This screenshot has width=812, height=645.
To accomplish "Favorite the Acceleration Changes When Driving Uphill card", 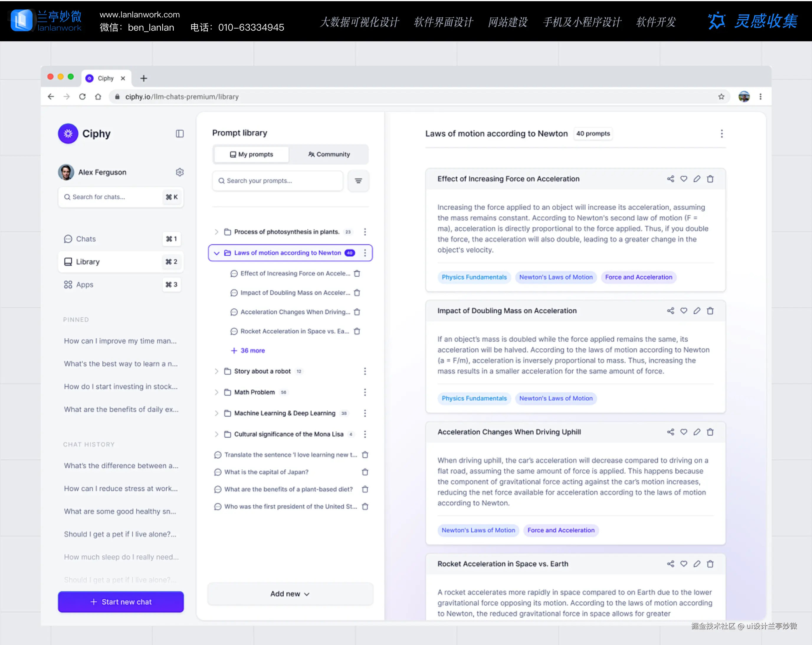I will pyautogui.click(x=684, y=432).
